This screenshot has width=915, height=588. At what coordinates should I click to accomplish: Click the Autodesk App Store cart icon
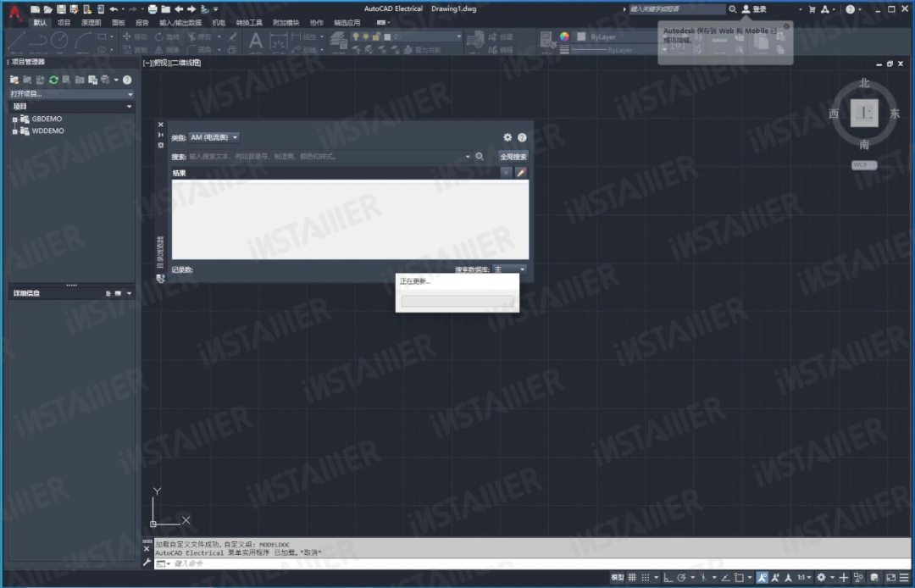812,9
